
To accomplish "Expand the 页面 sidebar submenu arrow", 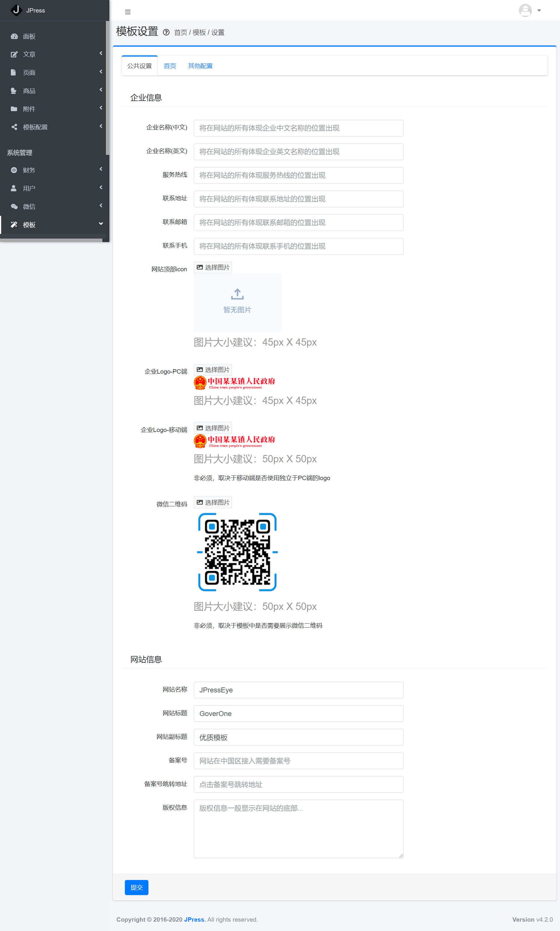I will click(101, 71).
